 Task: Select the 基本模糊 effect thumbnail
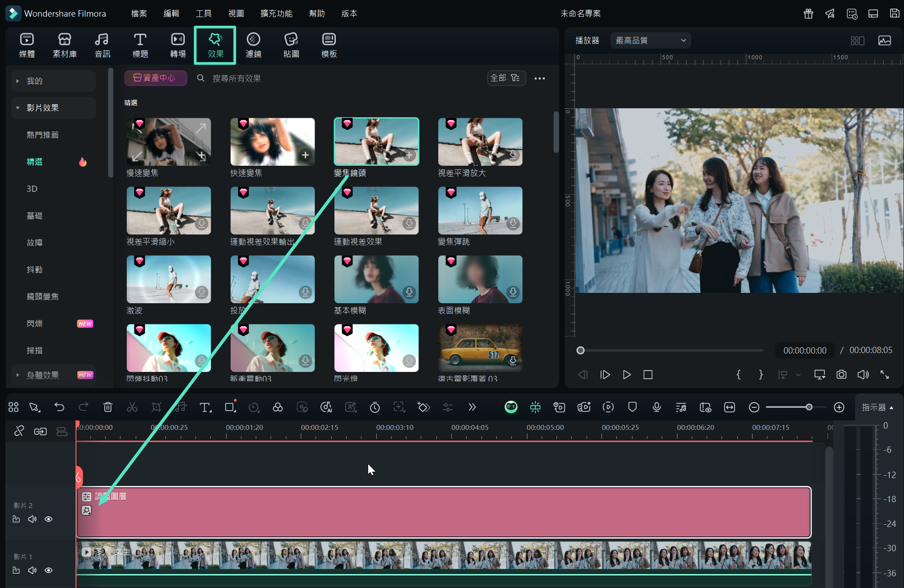pyautogui.click(x=376, y=279)
